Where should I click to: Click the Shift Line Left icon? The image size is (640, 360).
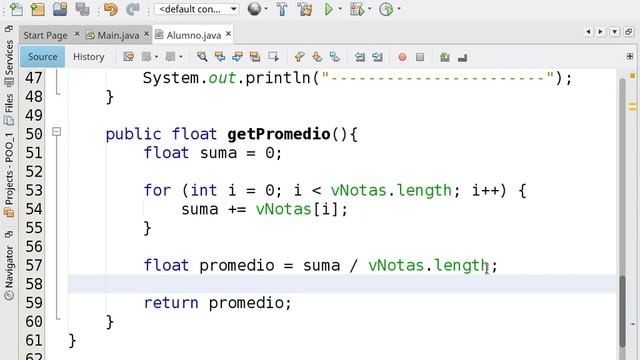pyautogui.click(x=360, y=57)
